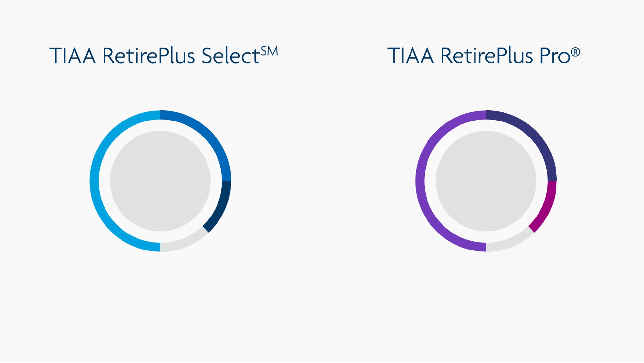Click the TIAA RetirePlus Pro heading
644x363 pixels.
click(x=483, y=55)
